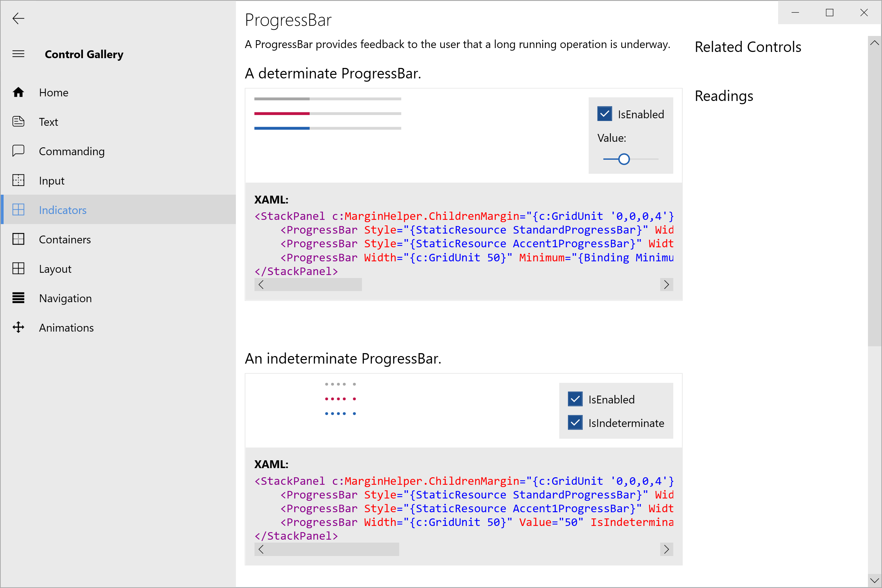
Task: Toggle the IsIndeterminate checkbox
Action: coord(575,423)
